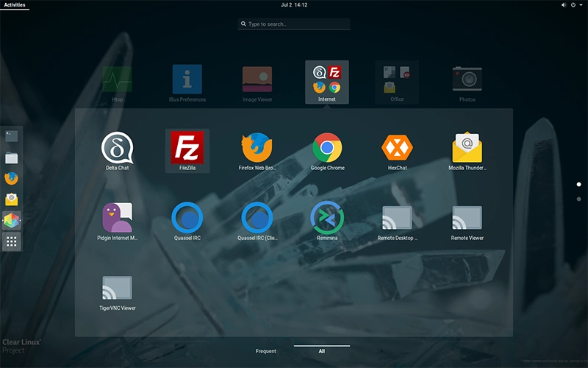Click the volume icon in top bar
The width and height of the screenshot is (588, 368).
coord(564,5)
